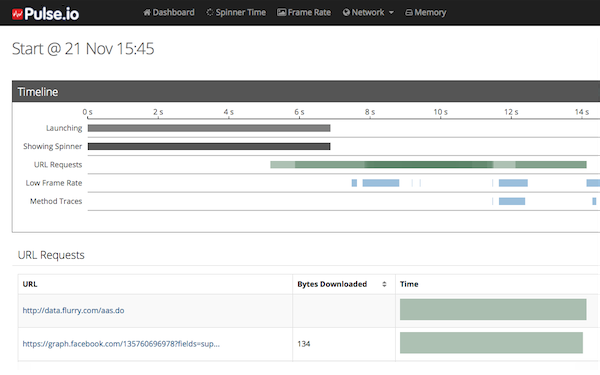Click the 134 bytes cell
This screenshot has width=600, height=375.
[x=344, y=344]
